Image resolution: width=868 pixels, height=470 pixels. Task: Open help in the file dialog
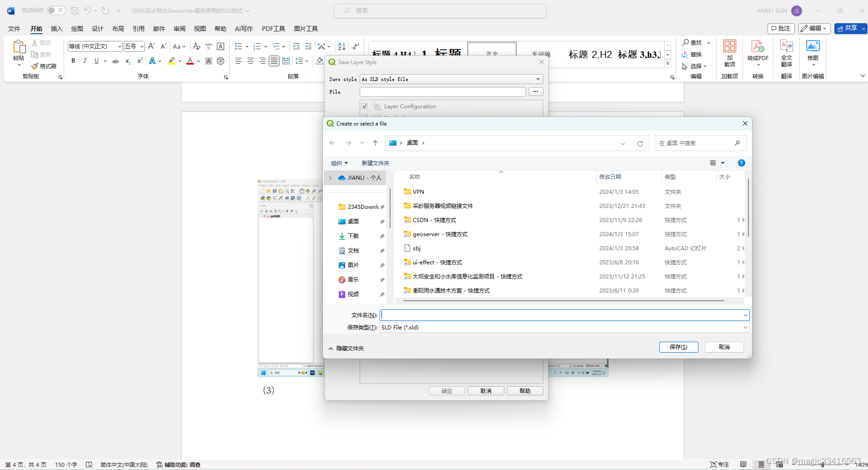[x=741, y=163]
